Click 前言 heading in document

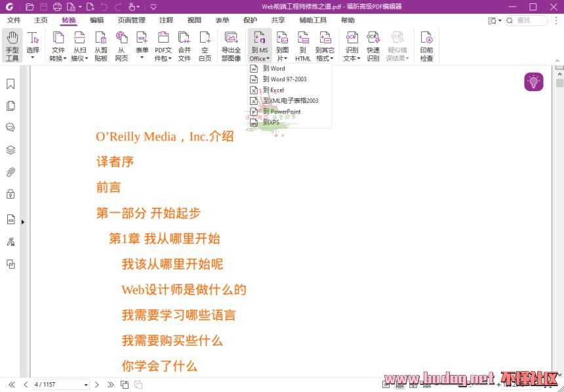[x=108, y=187]
